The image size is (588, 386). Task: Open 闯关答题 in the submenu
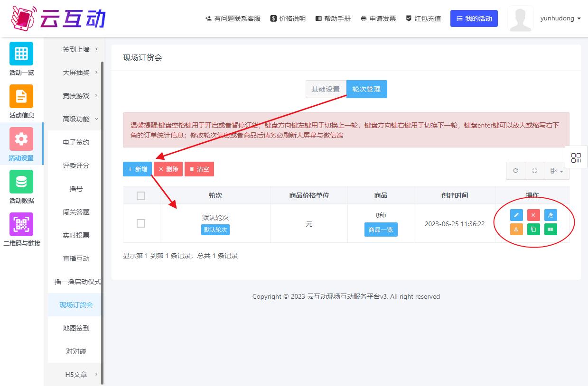pyautogui.click(x=76, y=212)
